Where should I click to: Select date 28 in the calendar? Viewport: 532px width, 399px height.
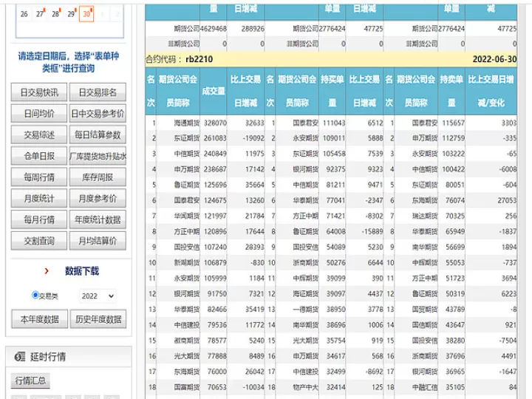point(55,14)
